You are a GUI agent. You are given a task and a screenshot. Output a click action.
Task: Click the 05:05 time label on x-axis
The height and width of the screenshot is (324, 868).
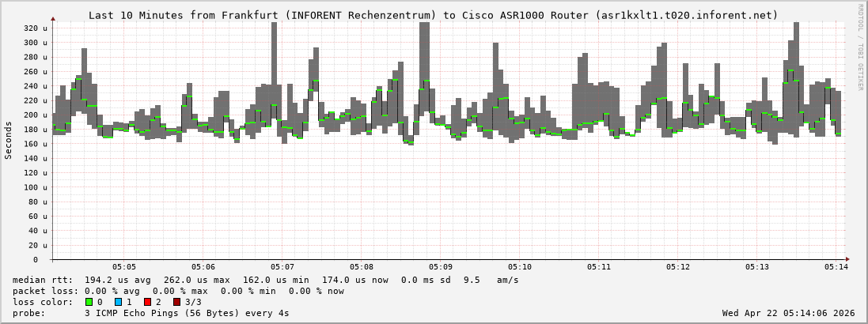124,267
